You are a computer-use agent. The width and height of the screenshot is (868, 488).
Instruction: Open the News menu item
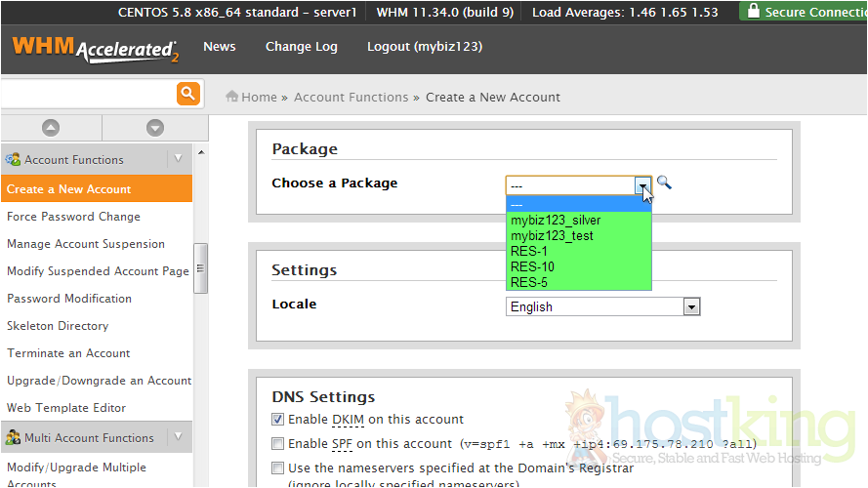pos(219,47)
